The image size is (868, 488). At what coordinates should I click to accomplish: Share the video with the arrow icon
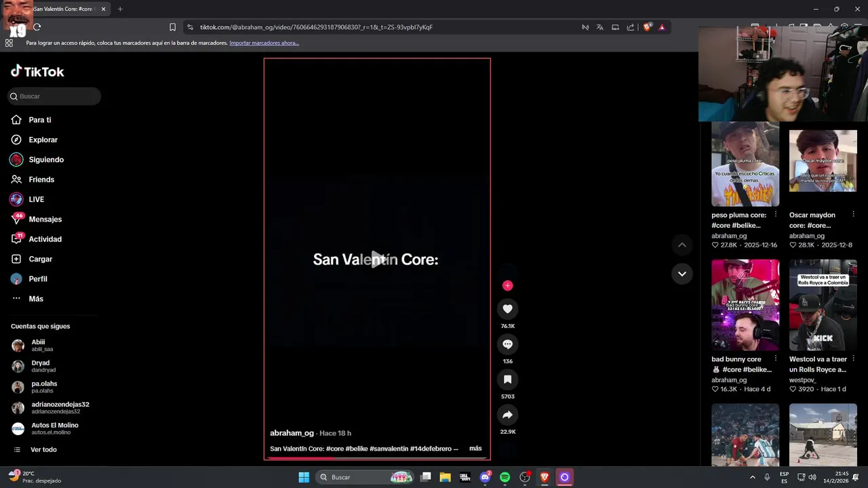tap(507, 415)
